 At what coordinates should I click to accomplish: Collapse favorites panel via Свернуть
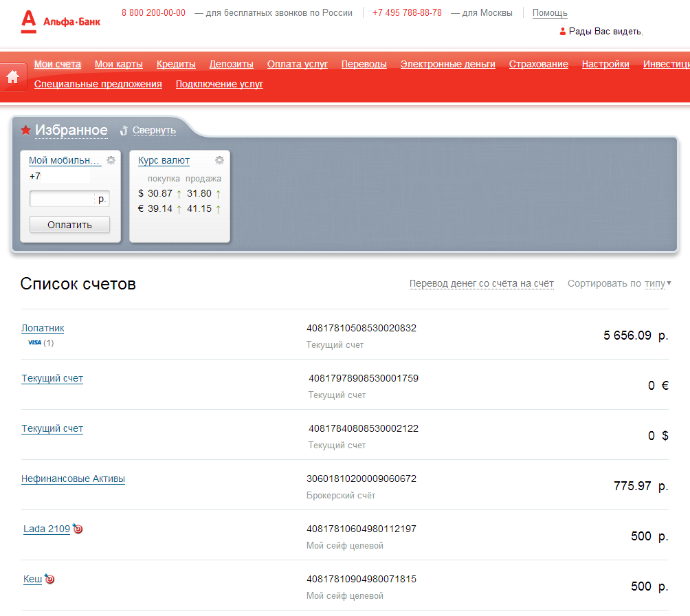click(x=154, y=131)
